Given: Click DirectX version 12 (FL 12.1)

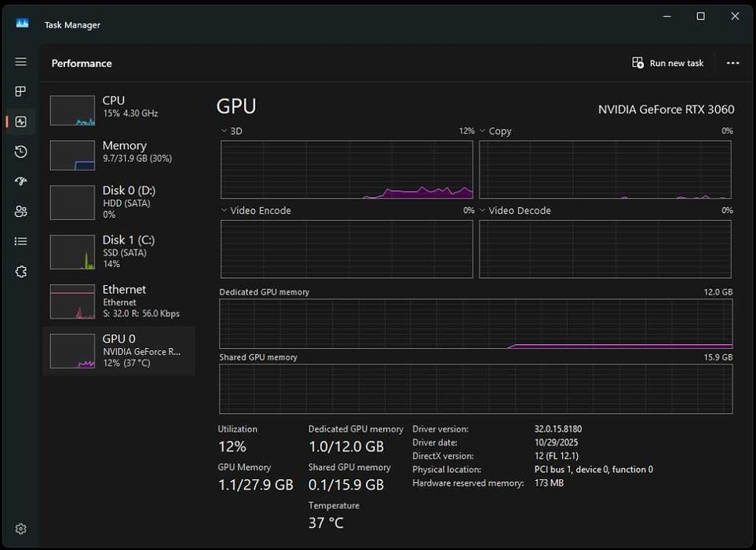Looking at the screenshot, I should tap(557, 456).
